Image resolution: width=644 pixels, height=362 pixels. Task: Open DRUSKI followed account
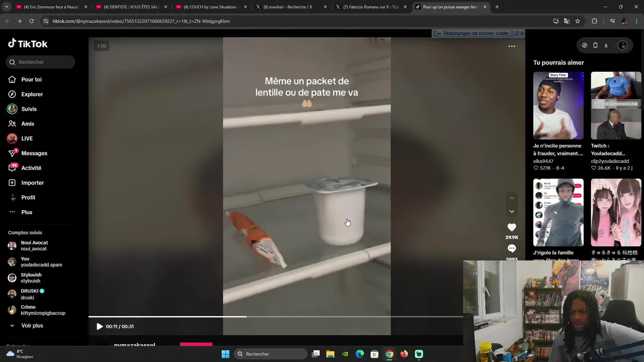point(33,294)
